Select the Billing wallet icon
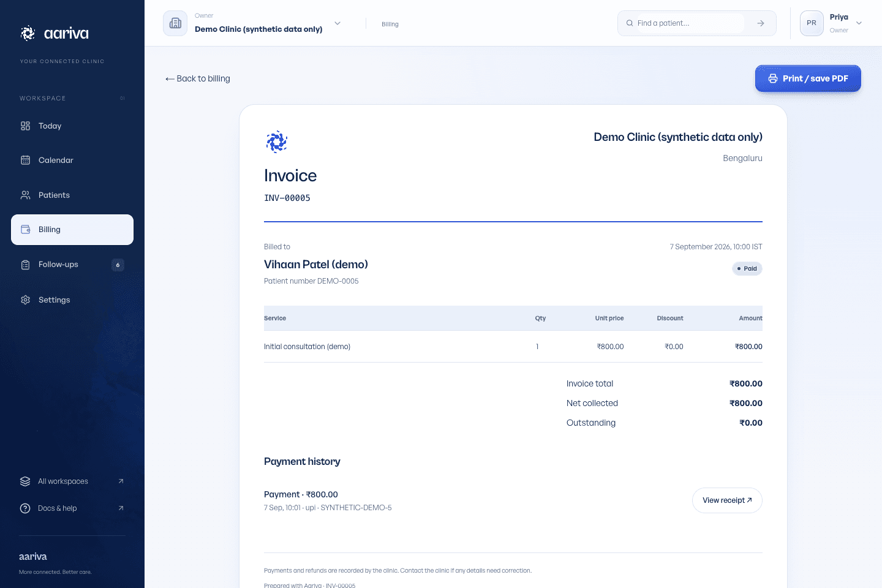Image resolution: width=882 pixels, height=588 pixels. (25, 229)
